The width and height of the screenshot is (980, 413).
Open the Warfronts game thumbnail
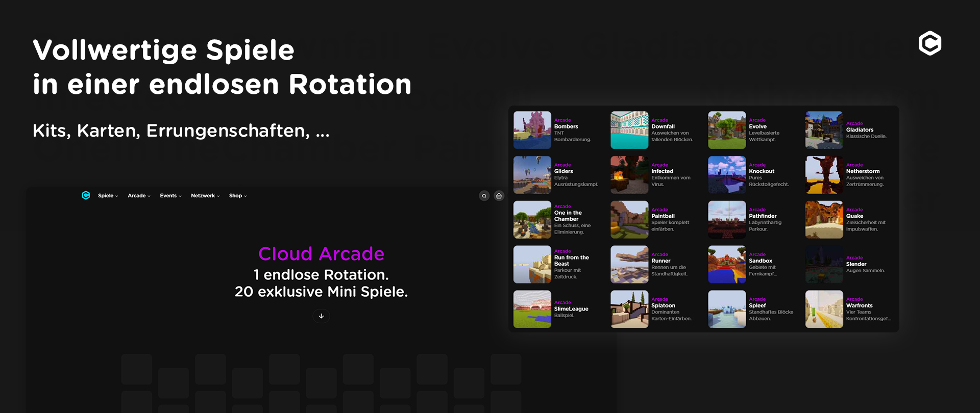[824, 309]
